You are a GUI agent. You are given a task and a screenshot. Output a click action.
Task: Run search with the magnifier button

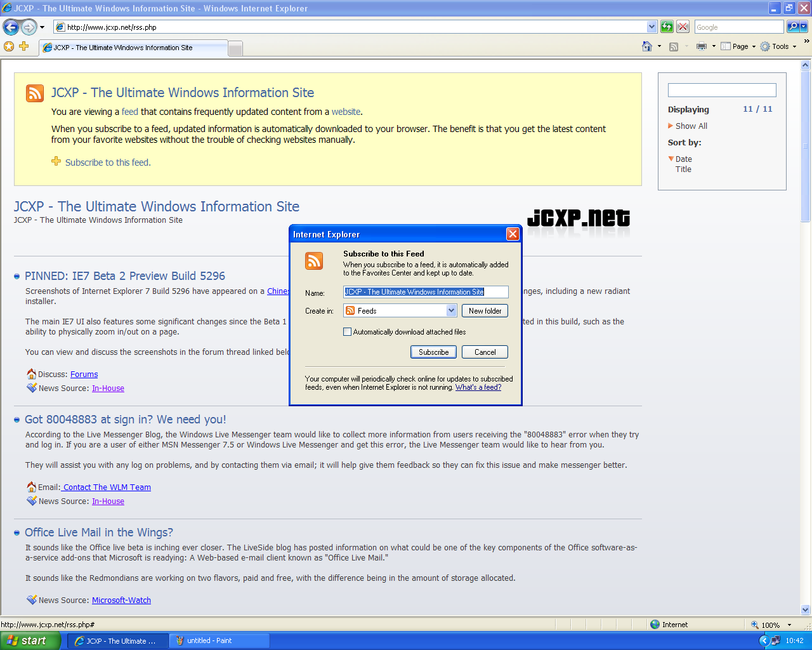(793, 27)
